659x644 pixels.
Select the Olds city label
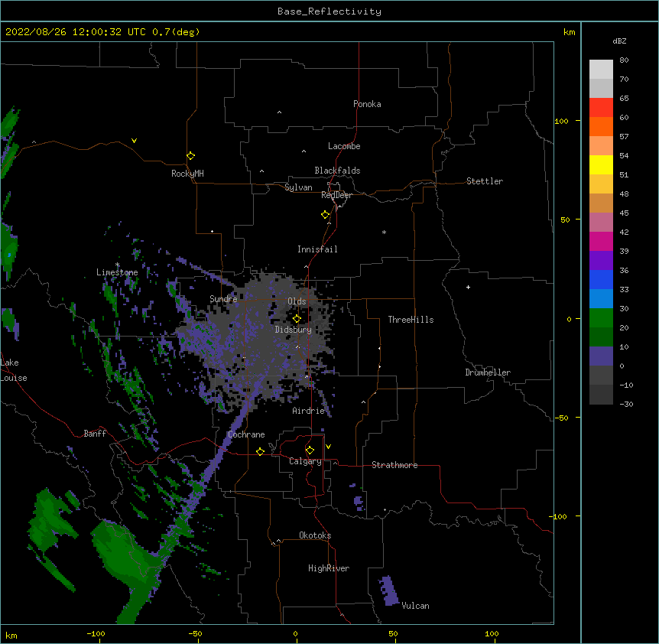tap(297, 301)
